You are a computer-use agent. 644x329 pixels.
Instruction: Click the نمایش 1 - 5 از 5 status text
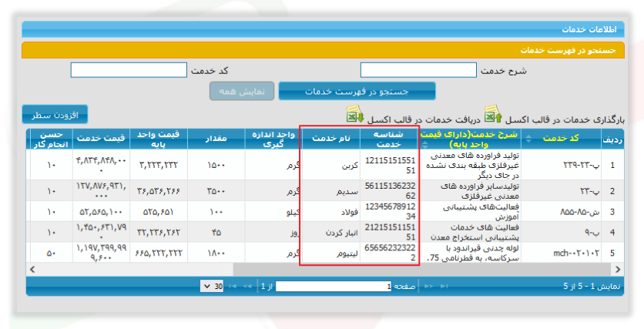592,287
